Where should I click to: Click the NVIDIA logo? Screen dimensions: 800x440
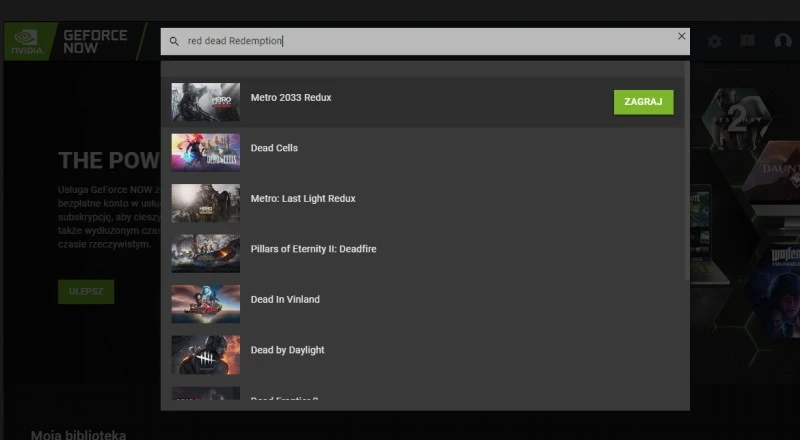[x=27, y=41]
